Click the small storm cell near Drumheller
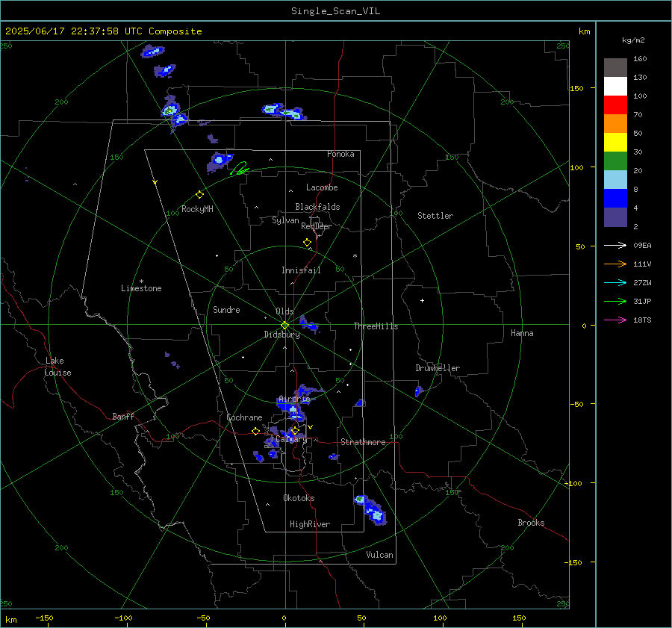 [x=419, y=391]
